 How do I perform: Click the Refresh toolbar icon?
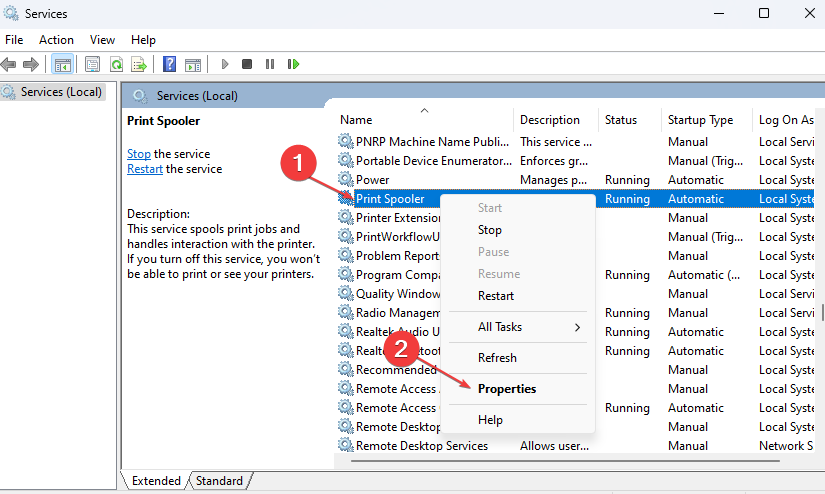pos(116,65)
